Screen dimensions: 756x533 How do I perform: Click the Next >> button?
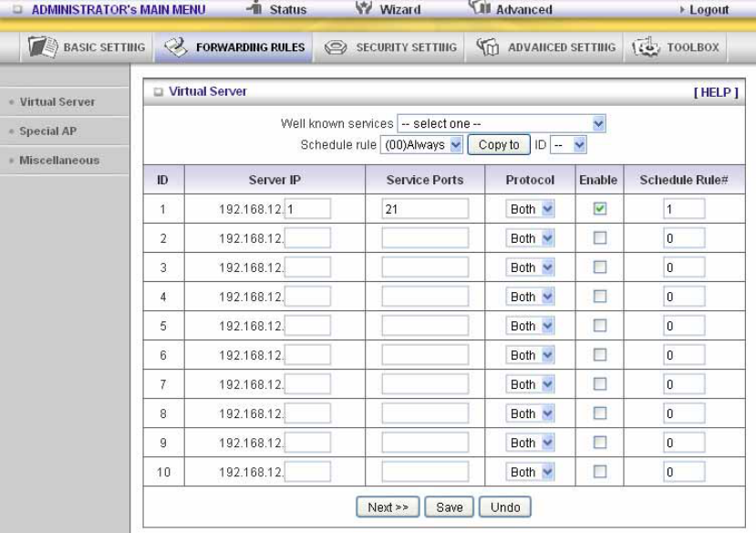pos(388,507)
